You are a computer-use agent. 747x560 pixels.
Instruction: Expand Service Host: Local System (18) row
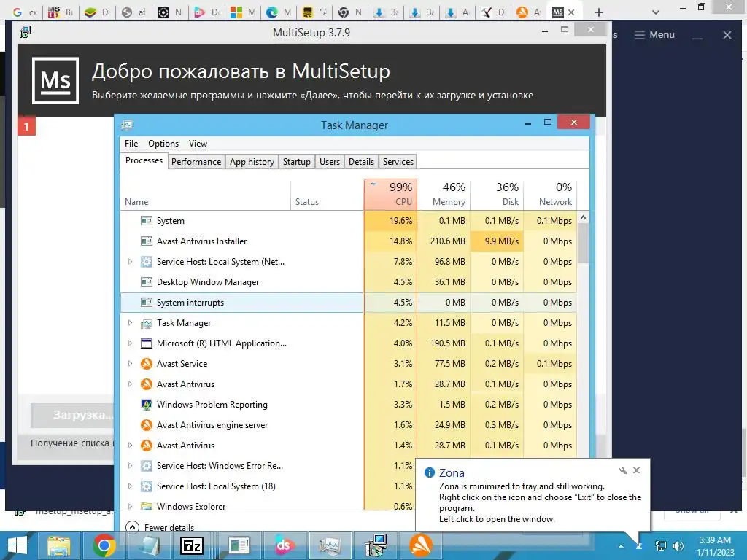tap(130, 486)
